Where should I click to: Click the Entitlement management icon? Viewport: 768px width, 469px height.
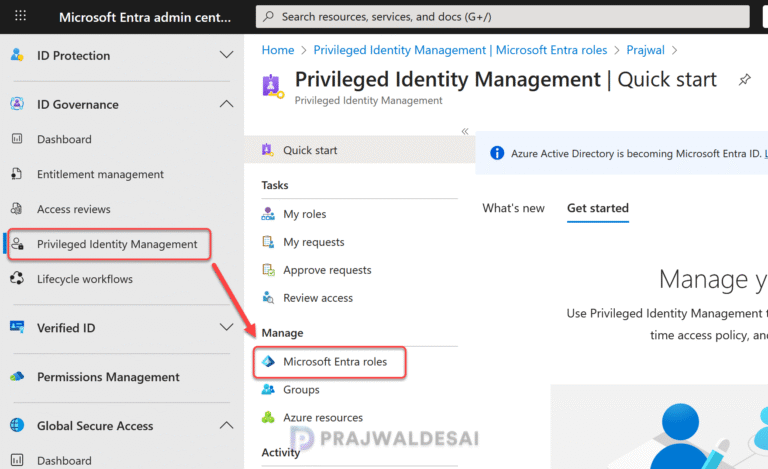(x=17, y=174)
